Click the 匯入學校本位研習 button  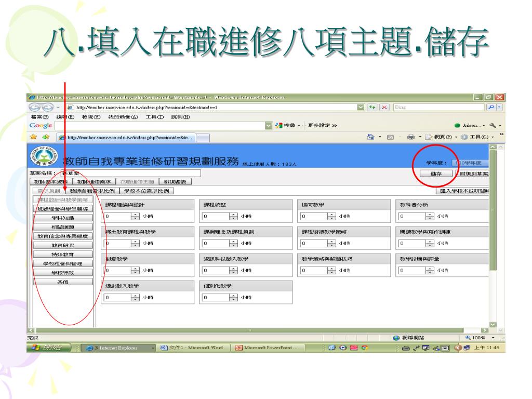462,191
